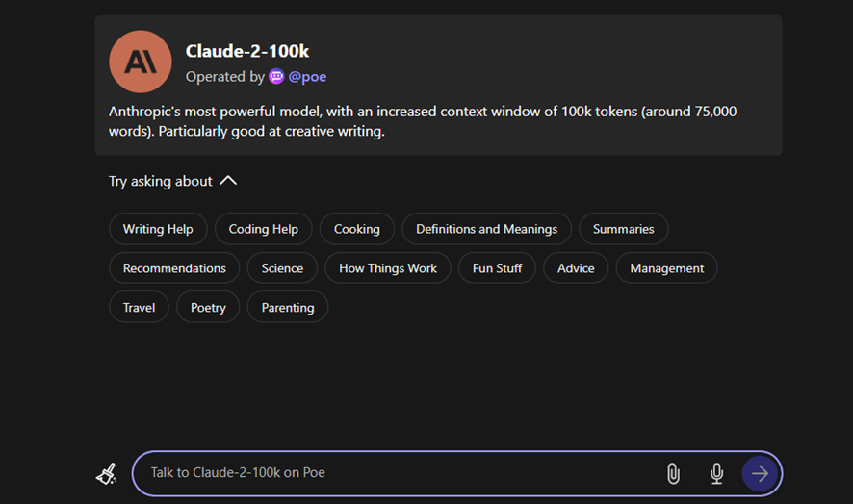Select Definitions and Meanings topic
This screenshot has height=504, width=853.
pyautogui.click(x=486, y=229)
